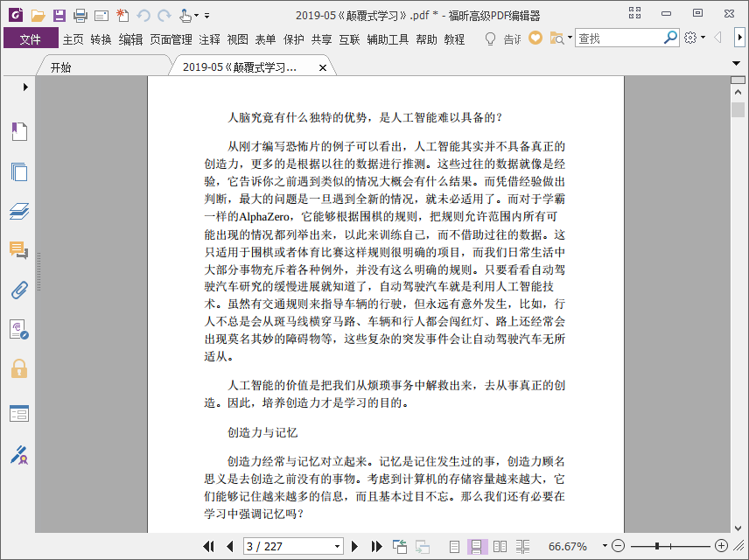Open the 视图 ribbon tab
Screen dimensions: 749x560
tap(237, 39)
